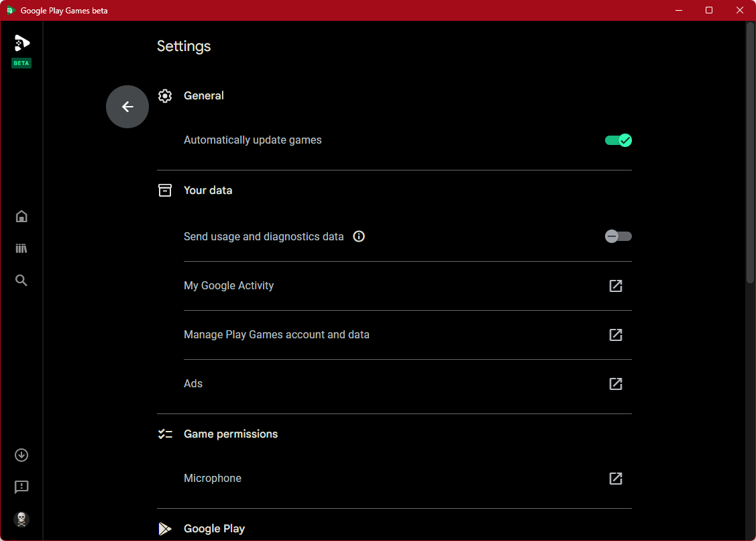The image size is (756, 541).
Task: Click the Google Play Games logo
Action: (x=21, y=44)
